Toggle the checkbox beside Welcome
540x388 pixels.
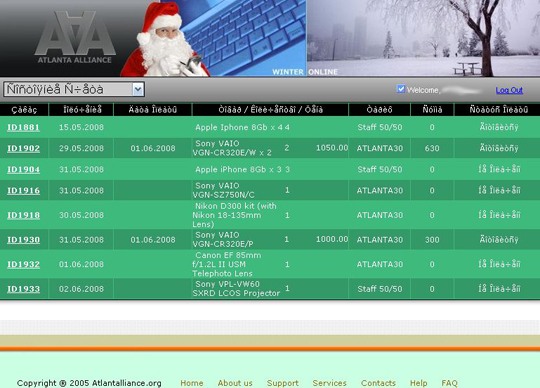pos(401,89)
